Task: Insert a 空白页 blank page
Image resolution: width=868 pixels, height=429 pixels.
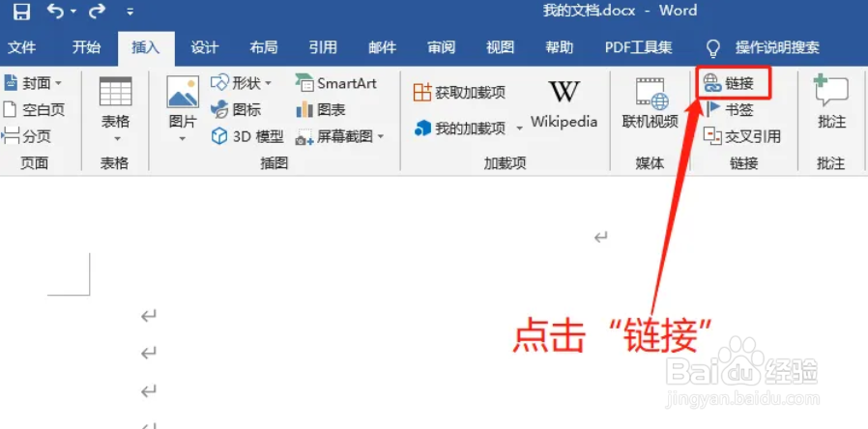Action: point(34,109)
